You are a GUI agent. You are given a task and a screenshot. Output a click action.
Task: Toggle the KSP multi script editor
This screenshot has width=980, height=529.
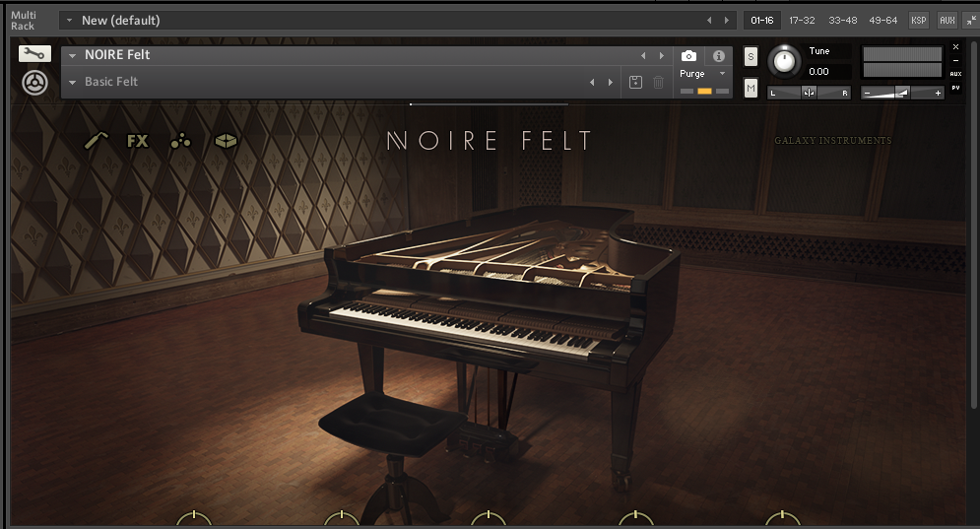click(x=918, y=20)
